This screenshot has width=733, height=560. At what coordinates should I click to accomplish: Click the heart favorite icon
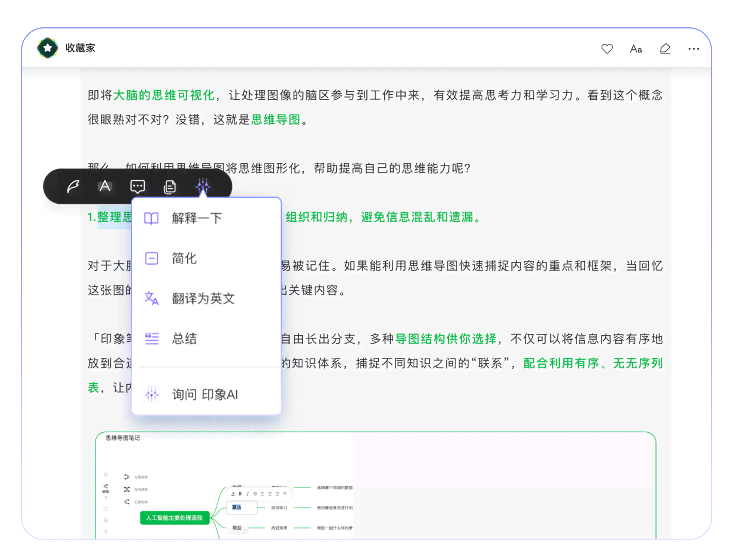pyautogui.click(x=607, y=49)
